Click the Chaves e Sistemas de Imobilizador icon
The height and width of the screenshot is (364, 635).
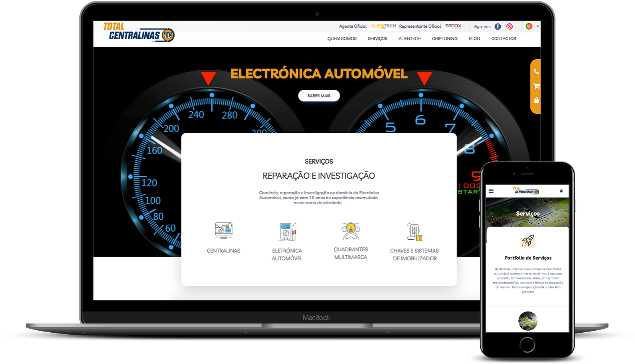coord(415,232)
